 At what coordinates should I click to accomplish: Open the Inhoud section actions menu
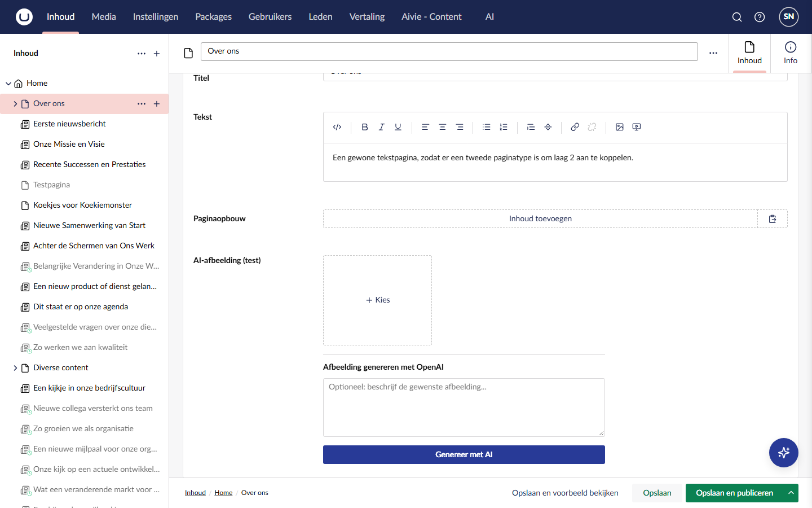(142, 54)
